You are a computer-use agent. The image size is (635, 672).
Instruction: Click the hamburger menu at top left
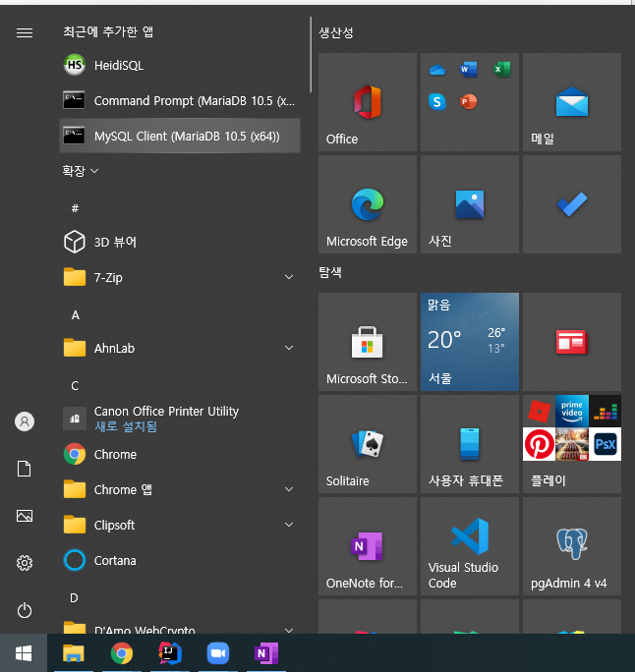coord(25,32)
